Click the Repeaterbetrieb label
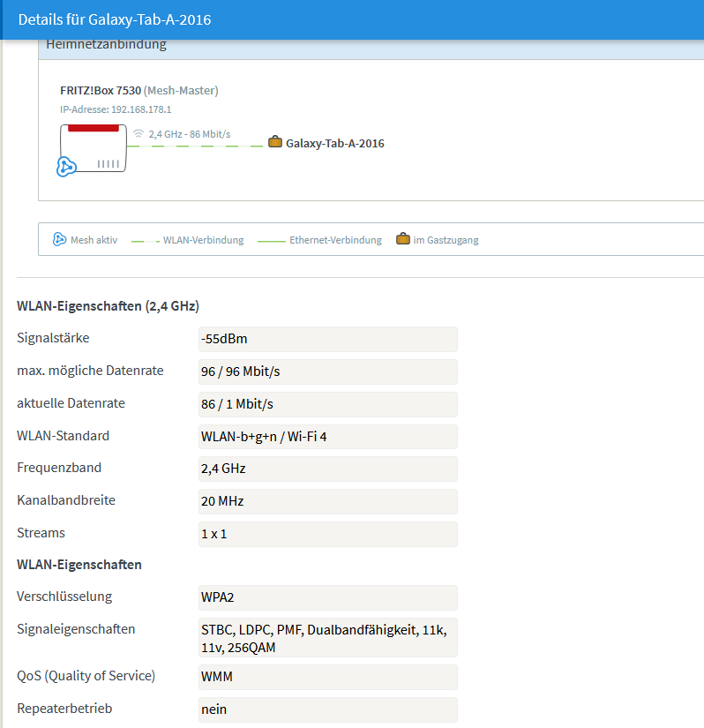 [x=64, y=708]
